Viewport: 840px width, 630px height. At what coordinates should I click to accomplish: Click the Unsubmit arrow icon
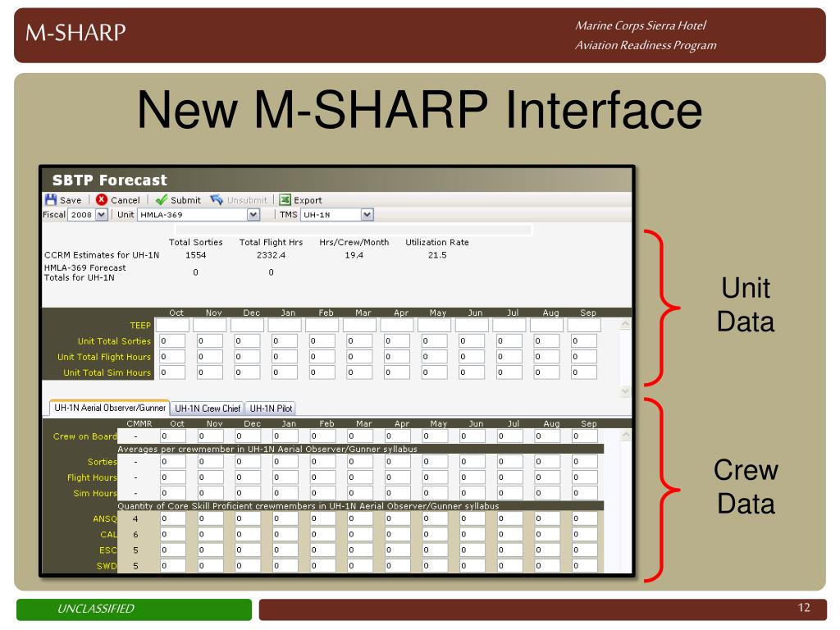217,200
